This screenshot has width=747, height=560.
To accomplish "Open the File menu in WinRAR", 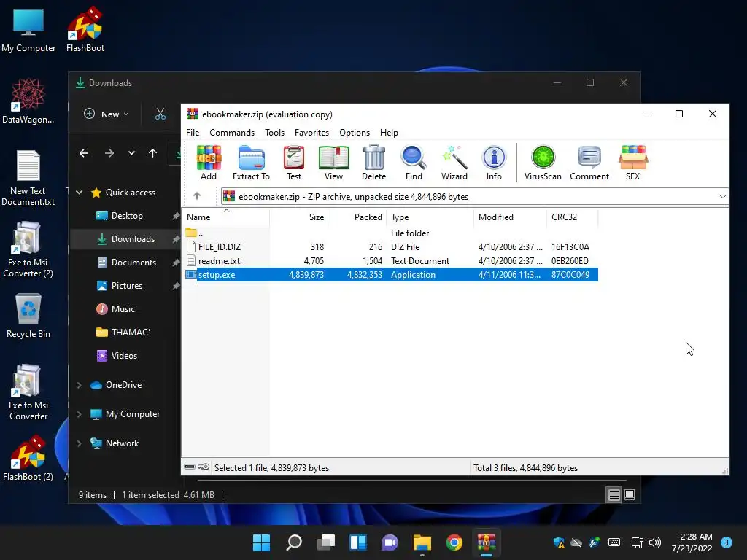I will pos(193,133).
